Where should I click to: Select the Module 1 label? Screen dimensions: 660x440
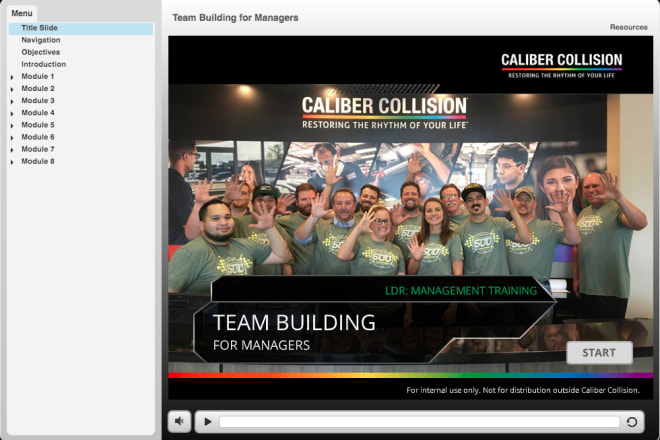38,76
